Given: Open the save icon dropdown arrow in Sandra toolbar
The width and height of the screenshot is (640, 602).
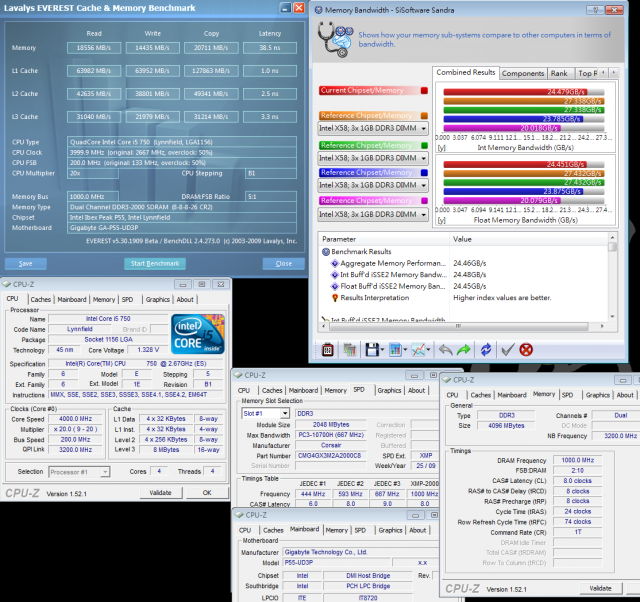Looking at the screenshot, I should coord(382,349).
